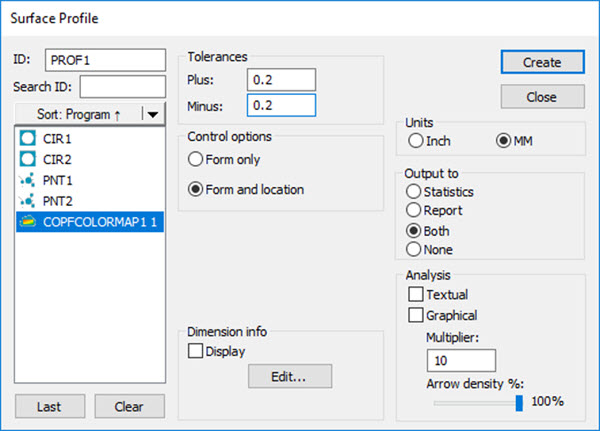Click the PNT1 point feature icon
The width and height of the screenshot is (600, 431).
click(27, 181)
